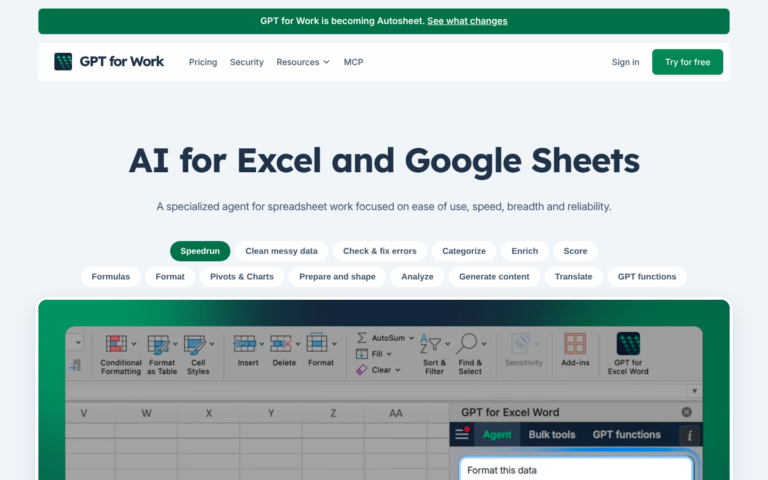
Task: Open the Security page
Action: 247,62
